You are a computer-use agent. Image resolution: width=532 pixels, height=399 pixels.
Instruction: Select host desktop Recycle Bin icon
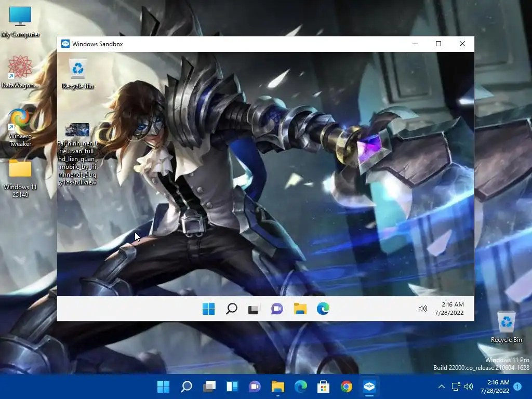pos(506,327)
